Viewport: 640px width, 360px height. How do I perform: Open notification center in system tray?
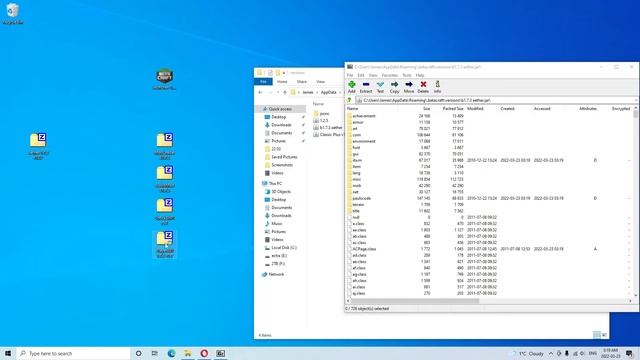click(x=629, y=353)
